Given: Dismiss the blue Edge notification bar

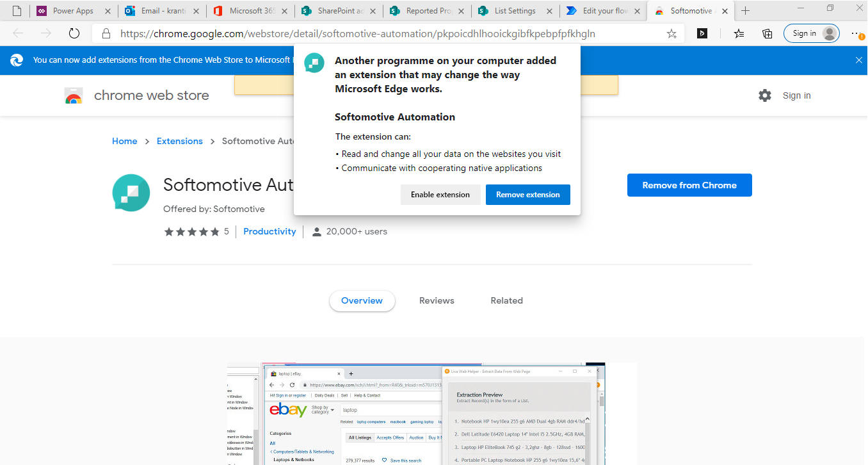Looking at the screenshot, I should tap(859, 60).
